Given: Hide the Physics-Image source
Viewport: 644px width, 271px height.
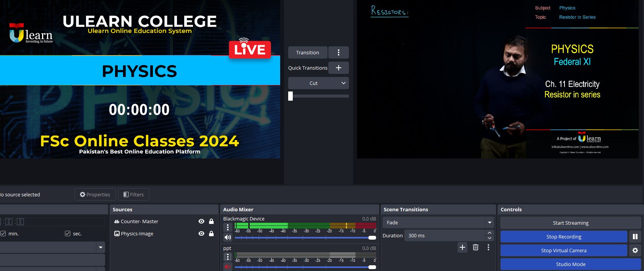Looking at the screenshot, I should point(201,233).
